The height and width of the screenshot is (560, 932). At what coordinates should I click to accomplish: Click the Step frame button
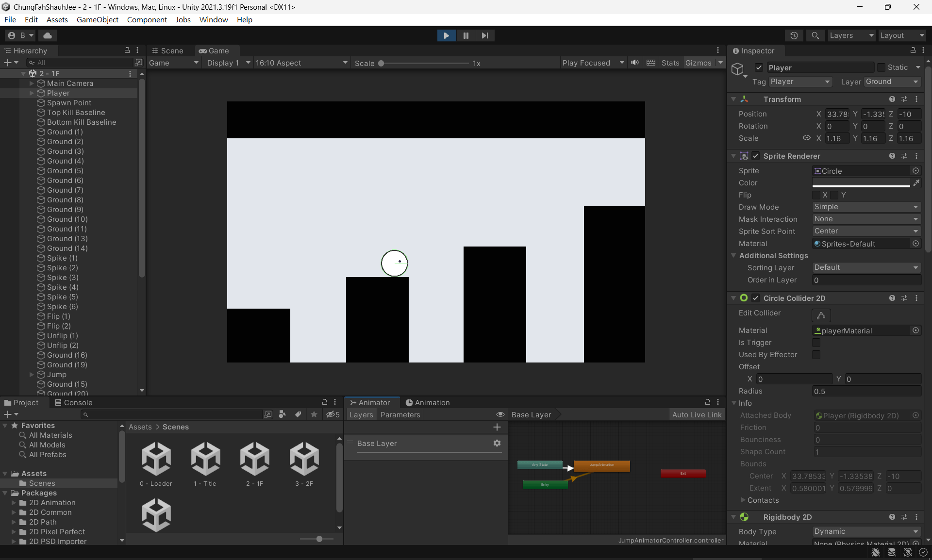point(484,35)
